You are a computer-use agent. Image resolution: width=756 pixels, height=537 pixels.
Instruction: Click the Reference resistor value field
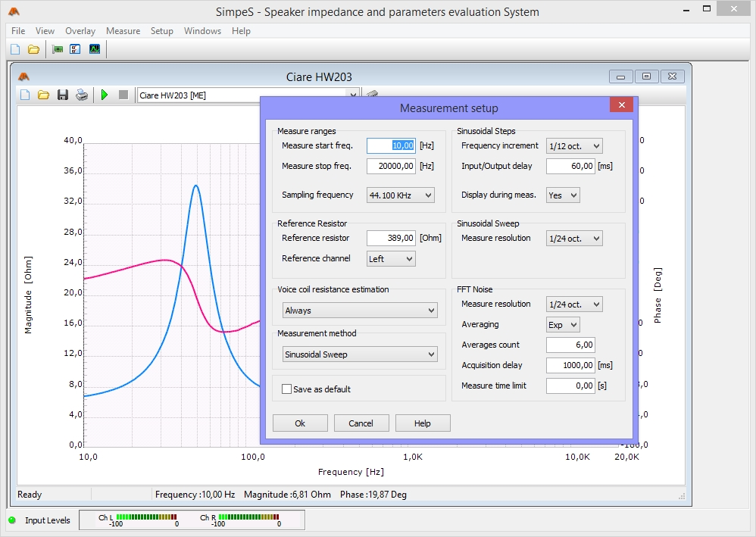point(391,238)
